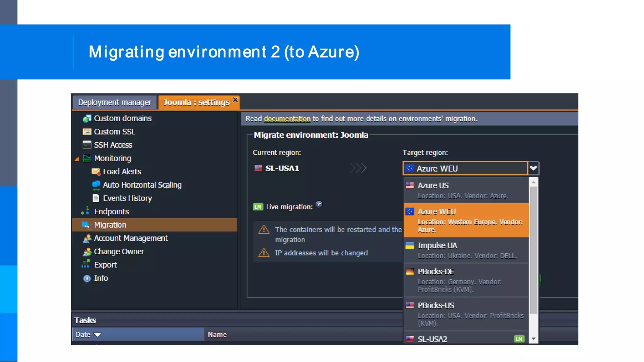This screenshot has height=362, width=644.
Task: Open Custom SSL settings
Action: (x=115, y=132)
